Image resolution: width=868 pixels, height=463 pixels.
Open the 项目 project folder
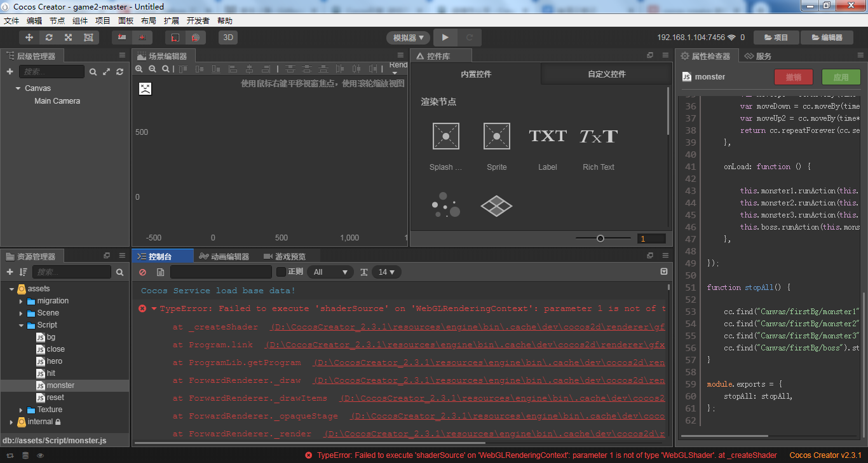pyautogui.click(x=776, y=38)
